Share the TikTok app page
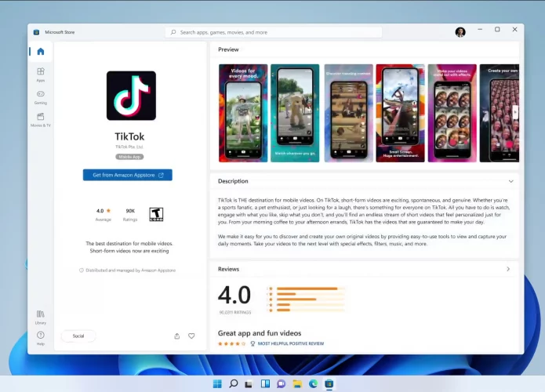Screen dimensions: 545x392 177,336
